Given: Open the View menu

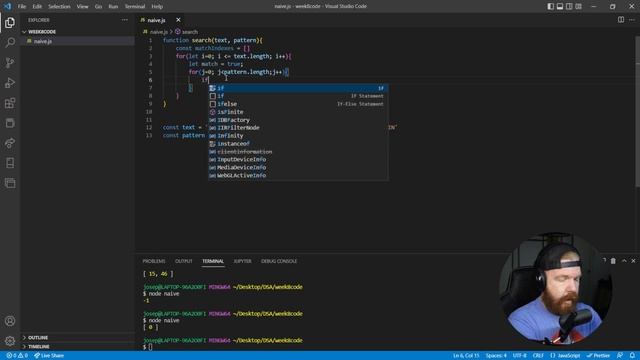Looking at the screenshot, I should pos(82,7).
